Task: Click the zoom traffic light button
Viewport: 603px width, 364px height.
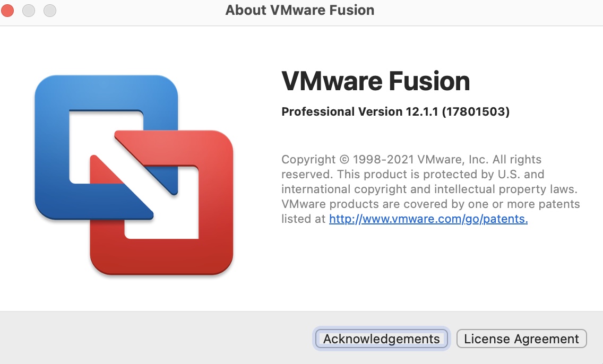Action: [x=50, y=10]
